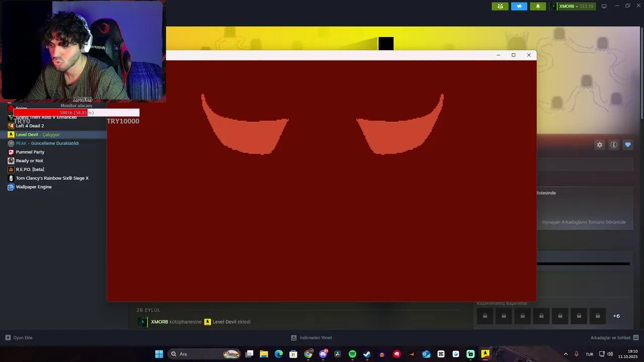
Task: Enter Steam Big Picture mode monitor icon
Action: pos(604,6)
